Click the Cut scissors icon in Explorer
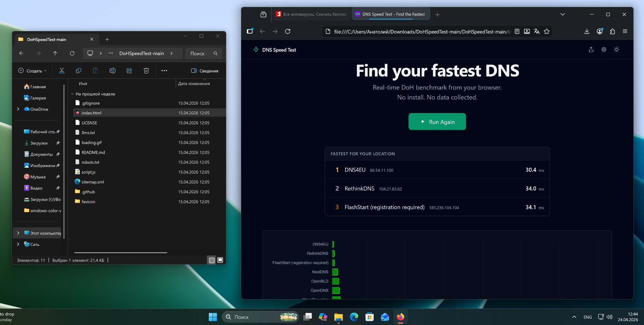 tap(62, 71)
